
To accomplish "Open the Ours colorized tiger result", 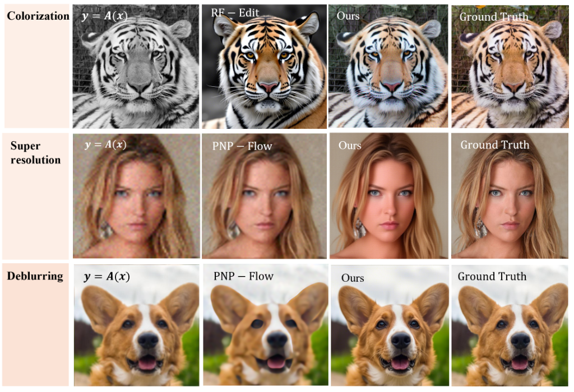I will pyautogui.click(x=388, y=66).
